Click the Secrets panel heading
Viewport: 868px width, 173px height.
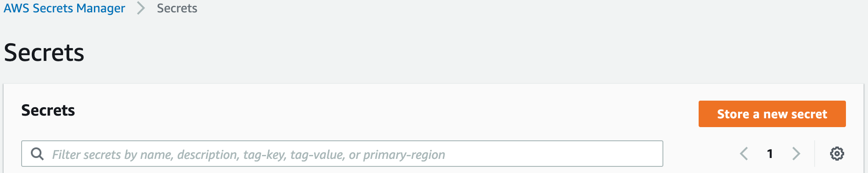pos(48,110)
